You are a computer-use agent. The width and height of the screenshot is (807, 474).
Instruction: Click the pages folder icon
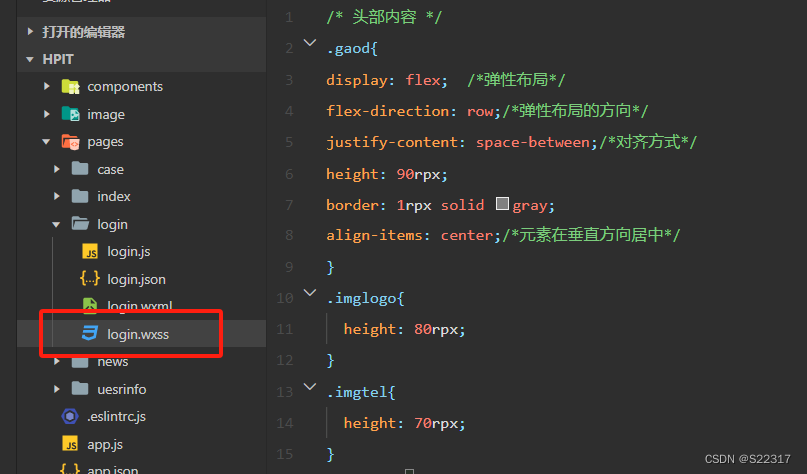71,142
